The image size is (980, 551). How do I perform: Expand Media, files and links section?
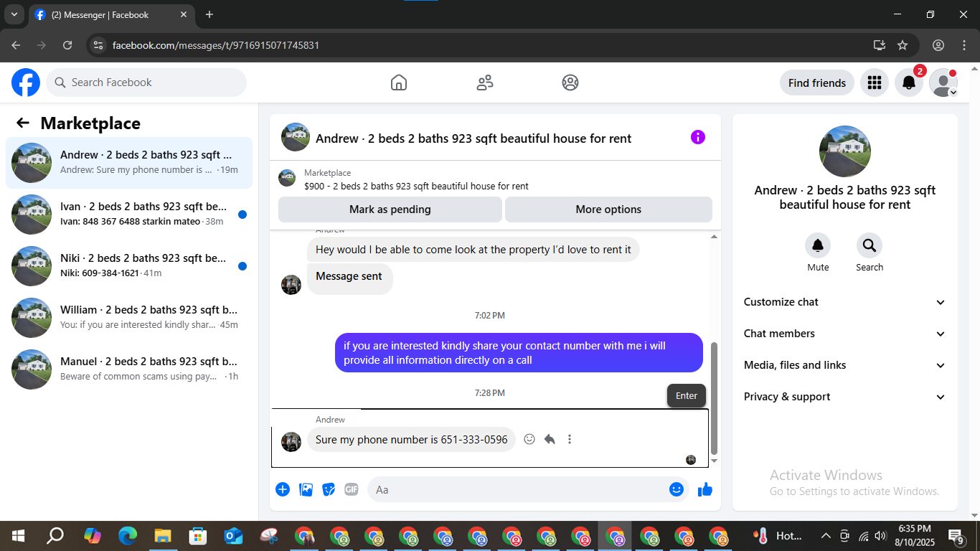click(x=845, y=365)
